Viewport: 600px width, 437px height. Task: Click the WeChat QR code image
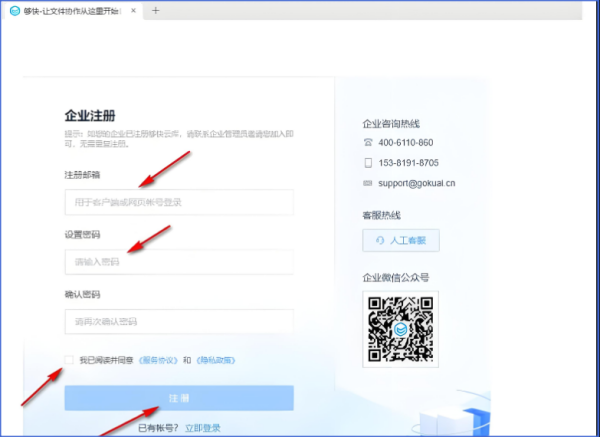point(400,326)
